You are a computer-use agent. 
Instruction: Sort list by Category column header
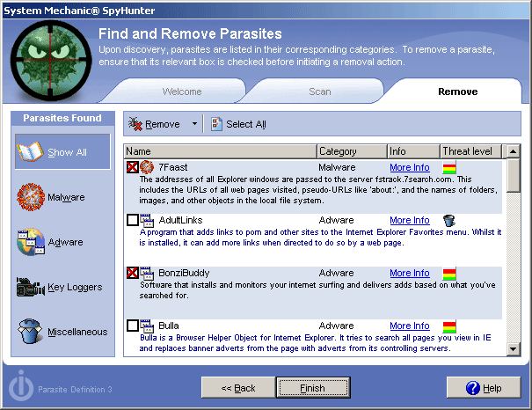coord(350,151)
